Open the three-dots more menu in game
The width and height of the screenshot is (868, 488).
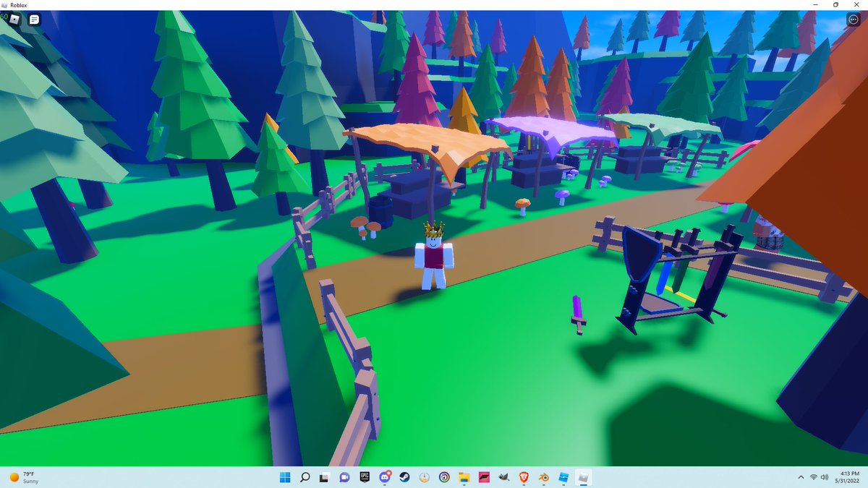tap(853, 20)
